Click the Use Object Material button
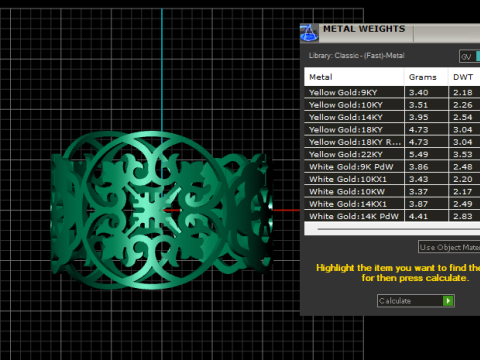This screenshot has height=360, width=480. [x=449, y=247]
